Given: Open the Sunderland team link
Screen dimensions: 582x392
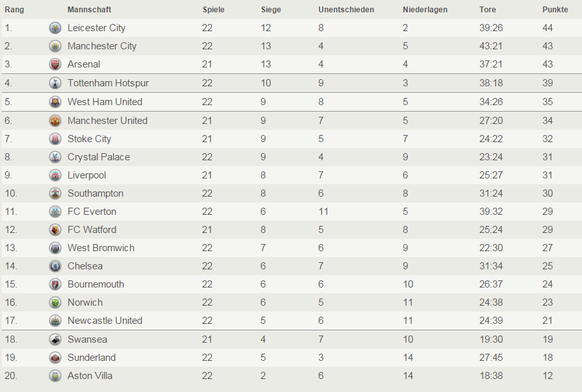Looking at the screenshot, I should (92, 357).
